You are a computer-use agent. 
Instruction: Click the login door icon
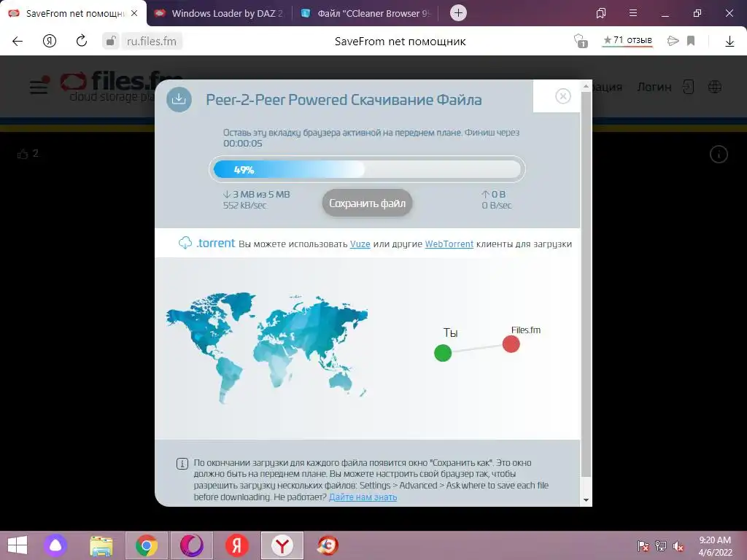click(689, 87)
